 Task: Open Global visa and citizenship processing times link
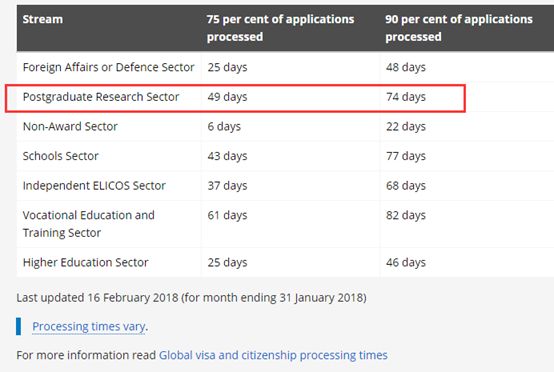click(273, 355)
